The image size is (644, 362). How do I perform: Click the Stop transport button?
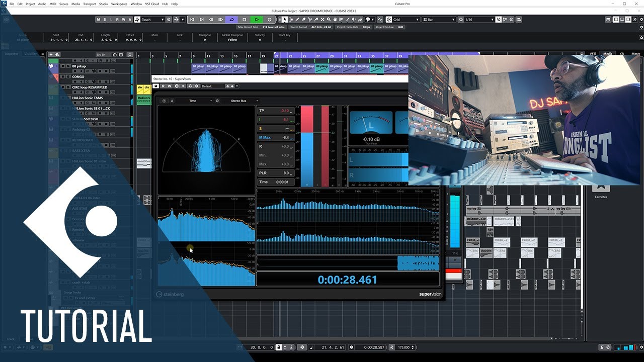click(x=244, y=20)
